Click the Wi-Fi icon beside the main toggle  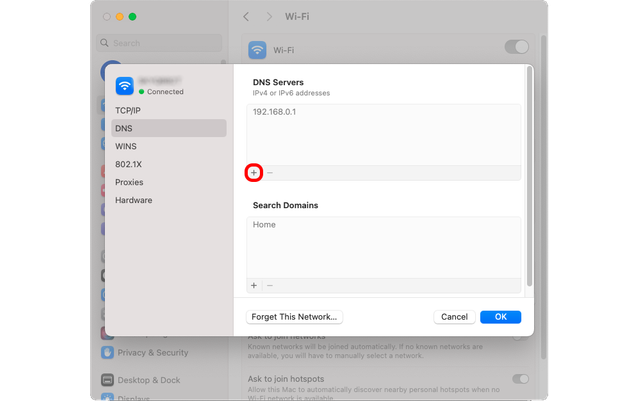pyautogui.click(x=258, y=49)
